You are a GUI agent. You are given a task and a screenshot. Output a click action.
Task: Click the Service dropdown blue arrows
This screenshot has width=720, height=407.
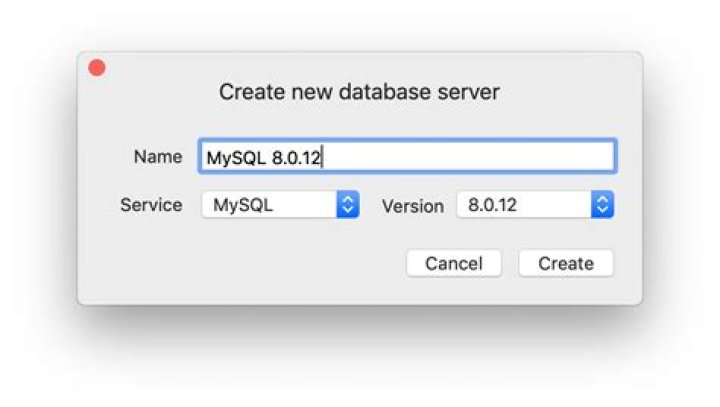pos(347,205)
